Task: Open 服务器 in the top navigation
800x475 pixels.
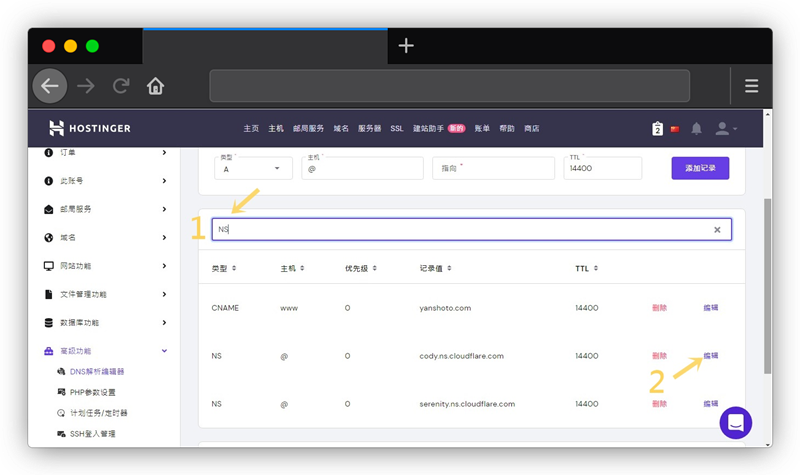Action: coord(369,129)
